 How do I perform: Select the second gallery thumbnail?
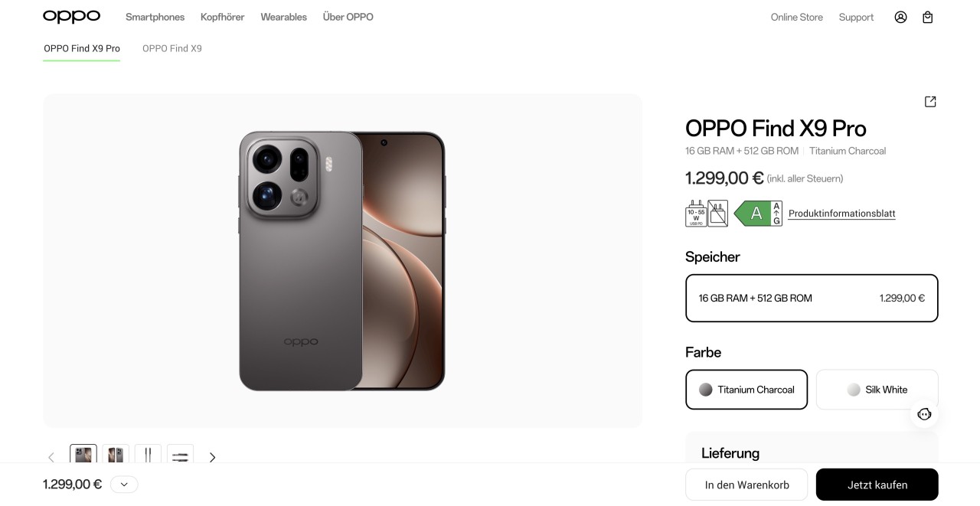[x=115, y=455]
